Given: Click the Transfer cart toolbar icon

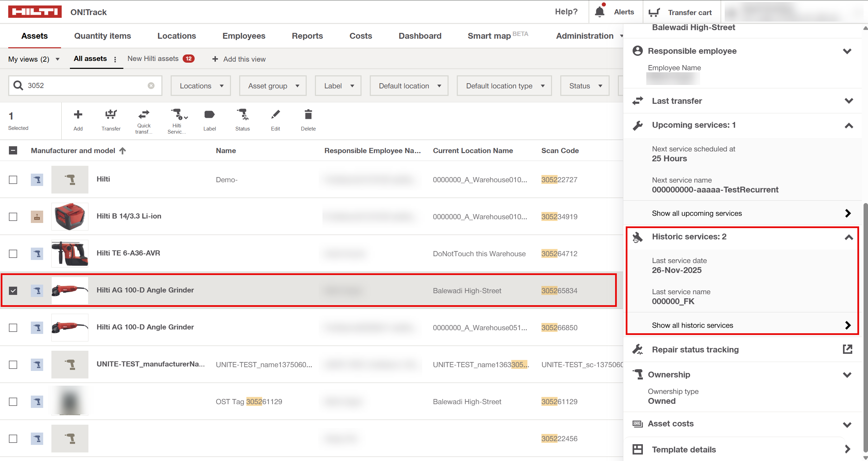Looking at the screenshot, I should [111, 115].
